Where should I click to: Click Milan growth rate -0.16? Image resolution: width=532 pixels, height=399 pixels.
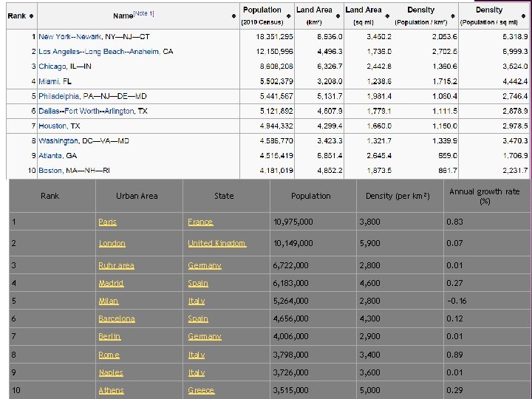point(457,301)
